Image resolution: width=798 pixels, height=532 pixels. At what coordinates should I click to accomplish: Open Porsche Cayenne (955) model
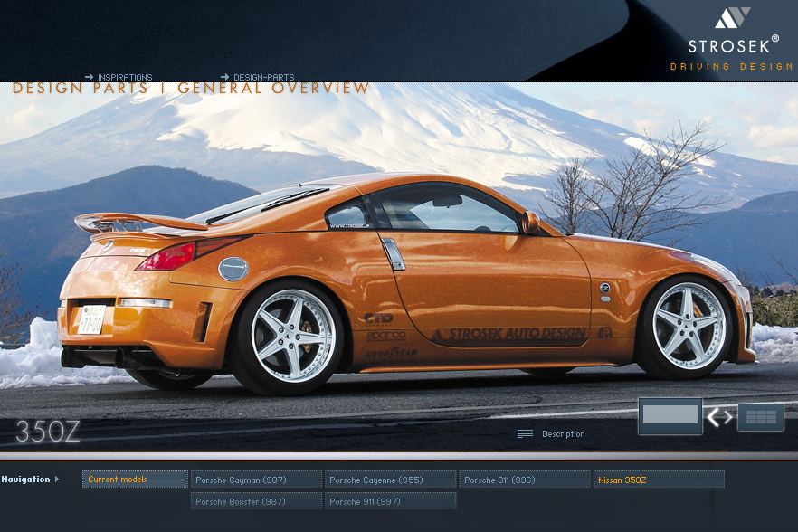coord(390,480)
